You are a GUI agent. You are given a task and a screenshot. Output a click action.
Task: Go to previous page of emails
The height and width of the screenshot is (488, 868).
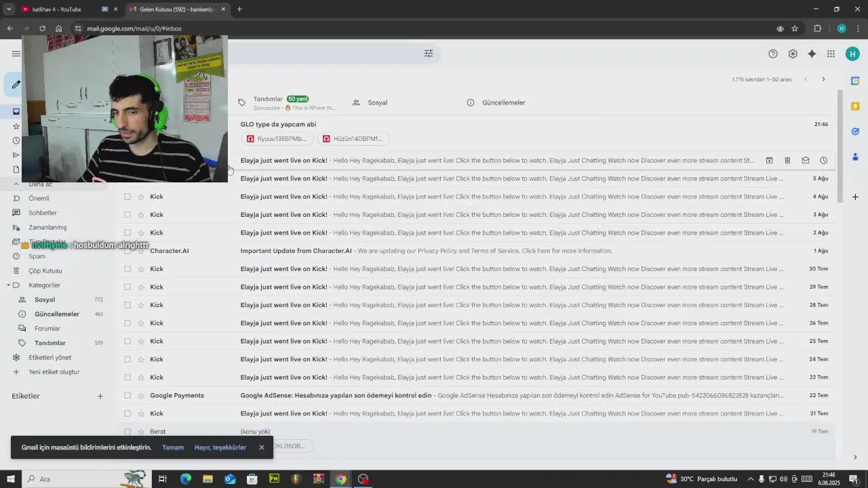(x=806, y=79)
